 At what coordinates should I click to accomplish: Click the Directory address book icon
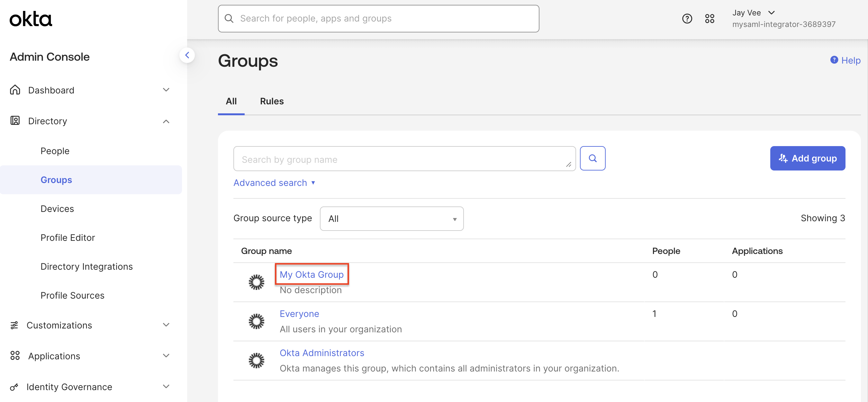point(15,121)
